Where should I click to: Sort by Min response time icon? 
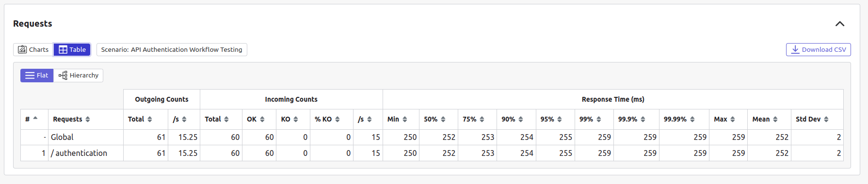[x=405, y=119]
